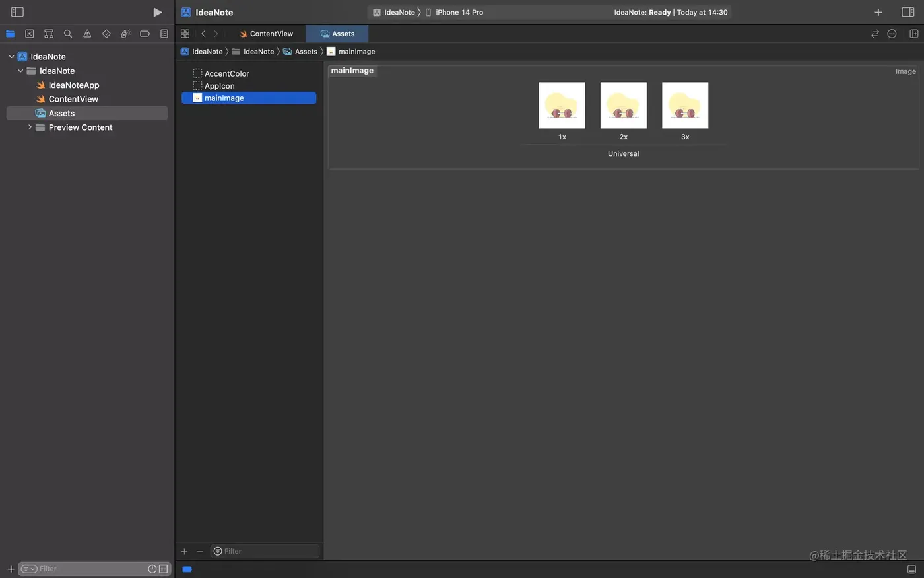Choose iPhone 14 Pro run destination
Screen dimensions: 924x578
(x=454, y=12)
